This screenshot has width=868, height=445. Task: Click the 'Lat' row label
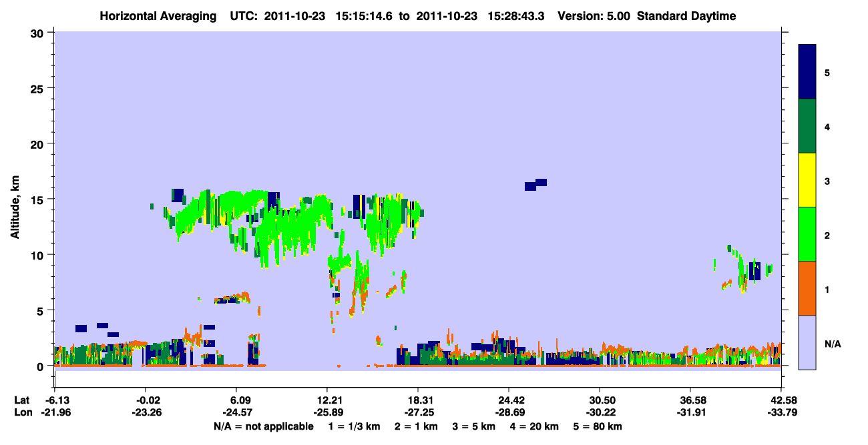pyautogui.click(x=22, y=400)
